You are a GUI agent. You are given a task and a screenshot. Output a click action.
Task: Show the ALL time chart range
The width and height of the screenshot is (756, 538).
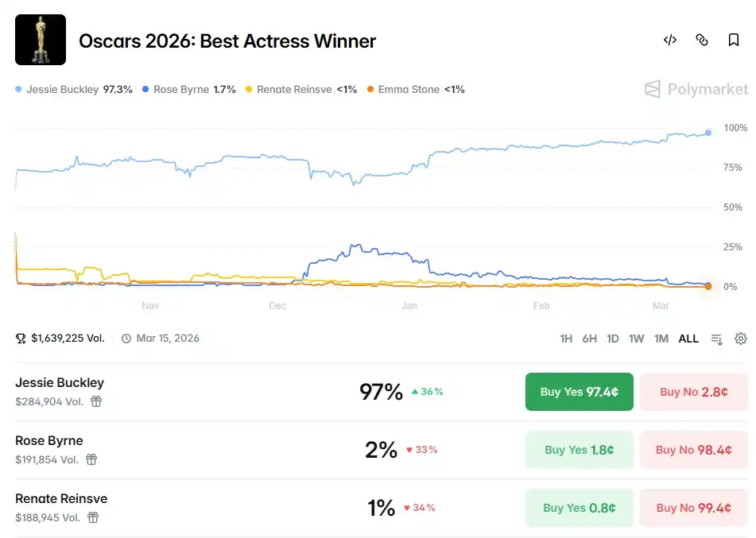click(688, 339)
